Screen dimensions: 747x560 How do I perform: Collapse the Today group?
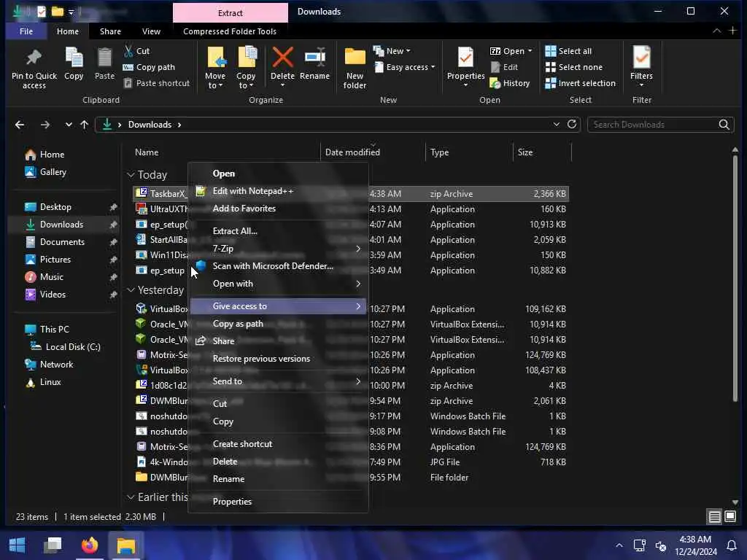pos(131,175)
